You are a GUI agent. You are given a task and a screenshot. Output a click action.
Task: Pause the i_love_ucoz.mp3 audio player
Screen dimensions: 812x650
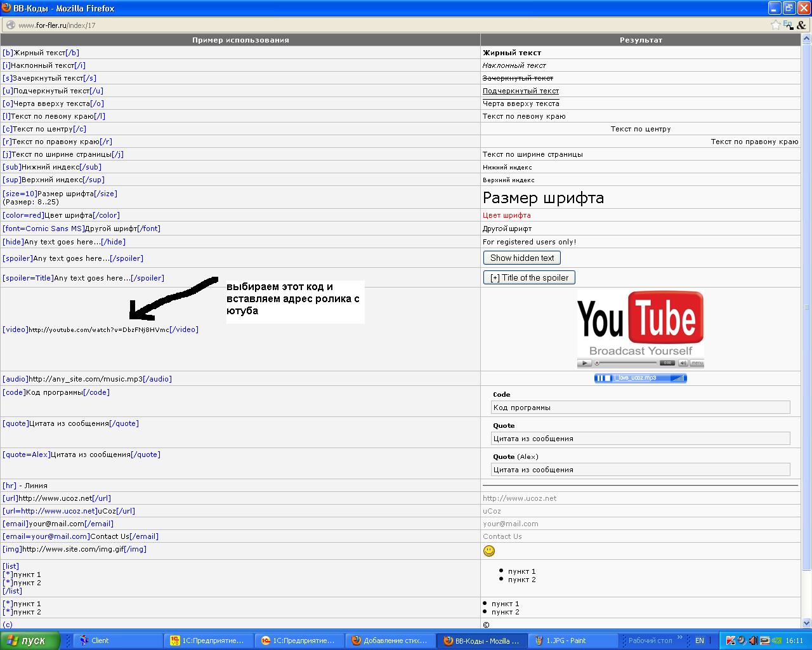point(599,378)
